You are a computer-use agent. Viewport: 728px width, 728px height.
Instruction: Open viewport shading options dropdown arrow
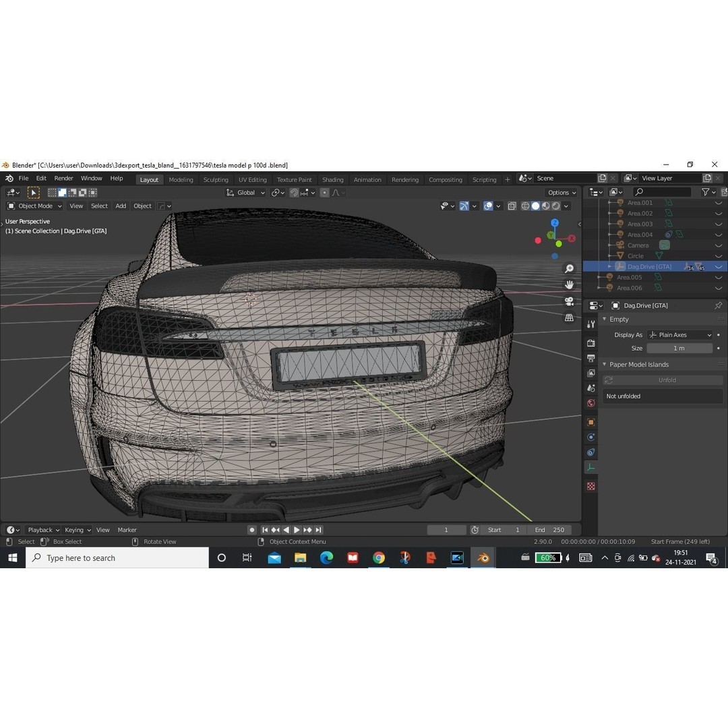(566, 206)
